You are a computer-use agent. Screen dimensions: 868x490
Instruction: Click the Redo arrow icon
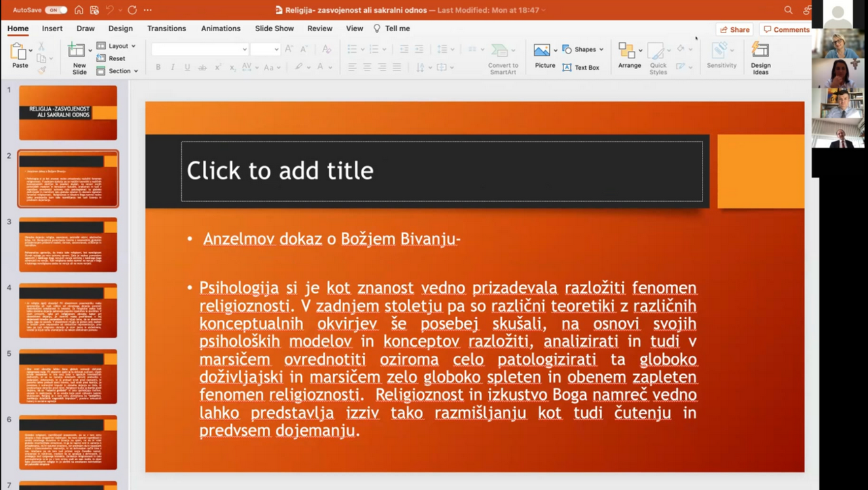132,10
